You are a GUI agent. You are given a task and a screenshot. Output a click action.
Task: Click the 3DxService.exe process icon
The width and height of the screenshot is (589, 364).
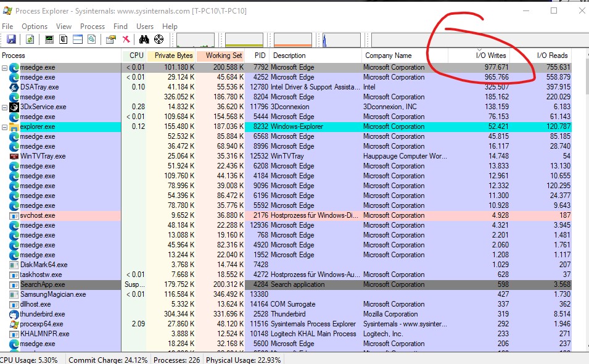coord(14,107)
